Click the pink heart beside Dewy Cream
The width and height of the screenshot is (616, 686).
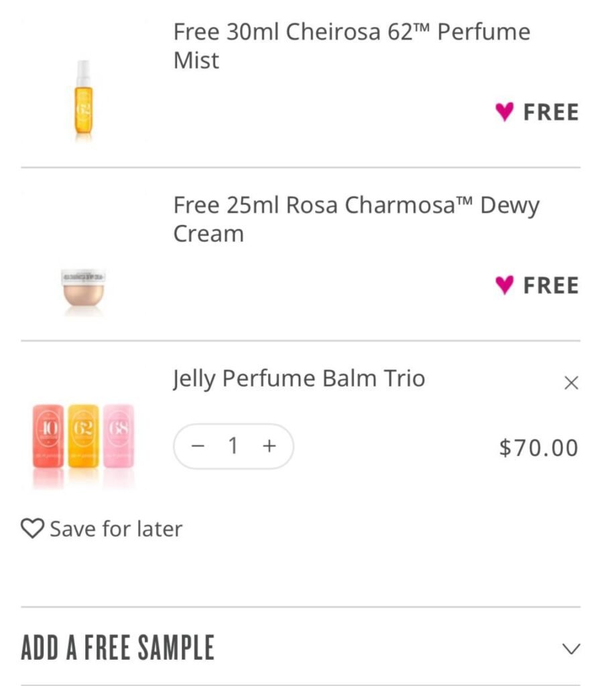[x=504, y=285]
